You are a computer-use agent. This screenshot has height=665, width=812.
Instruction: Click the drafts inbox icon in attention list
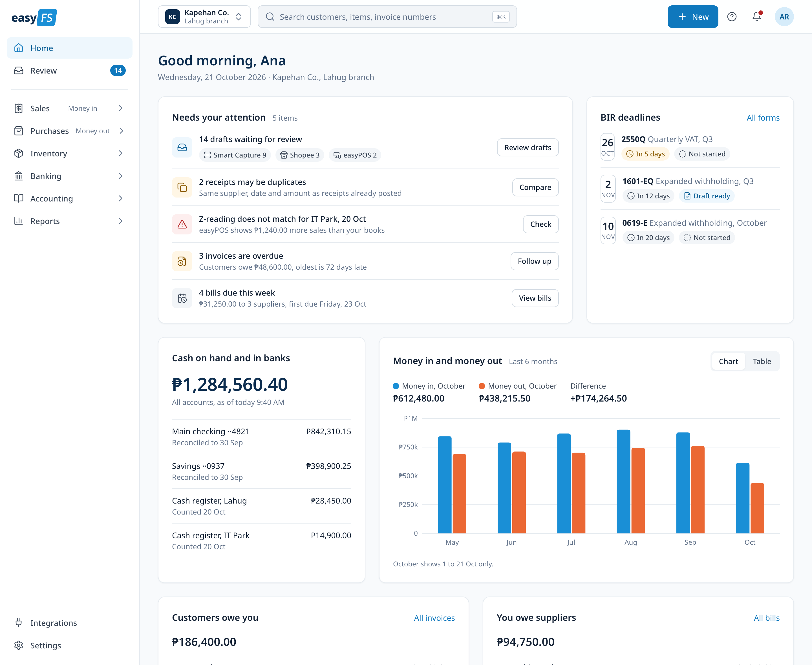182,147
